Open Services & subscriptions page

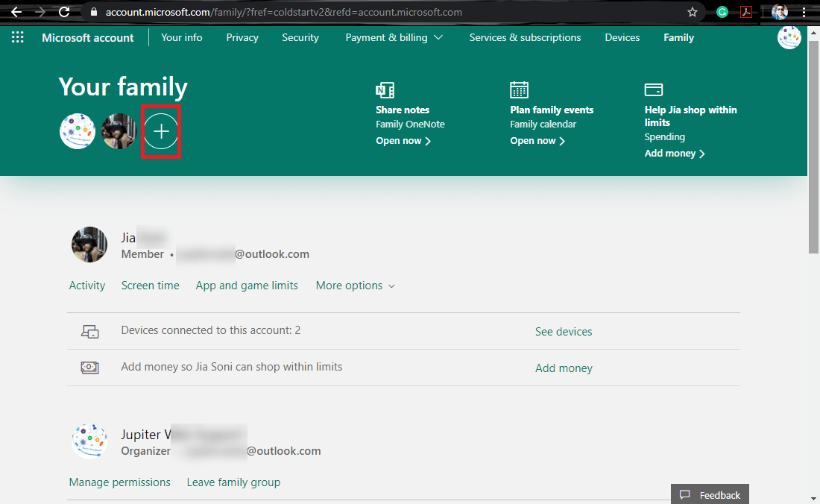[525, 37]
